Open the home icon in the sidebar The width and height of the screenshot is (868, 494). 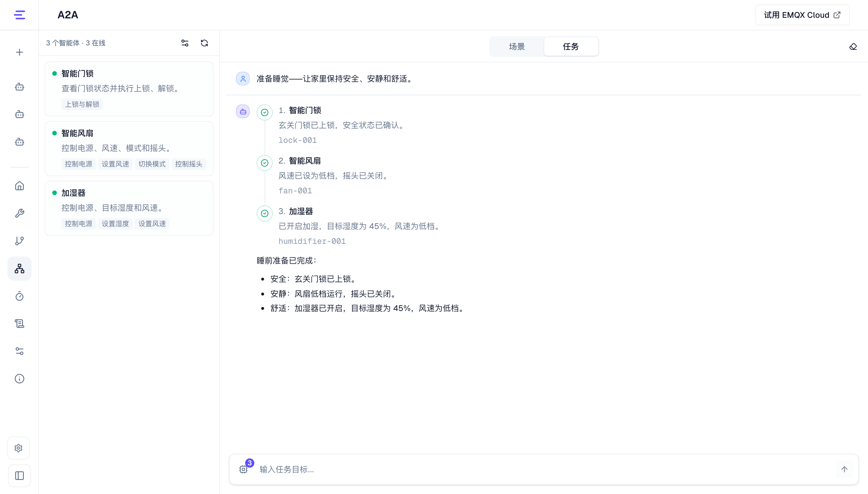pyautogui.click(x=19, y=186)
